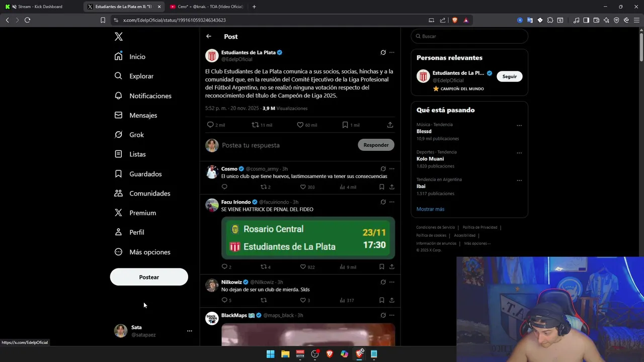
Task: Follow Estudiantes with the Seguir button
Action: pos(509,76)
